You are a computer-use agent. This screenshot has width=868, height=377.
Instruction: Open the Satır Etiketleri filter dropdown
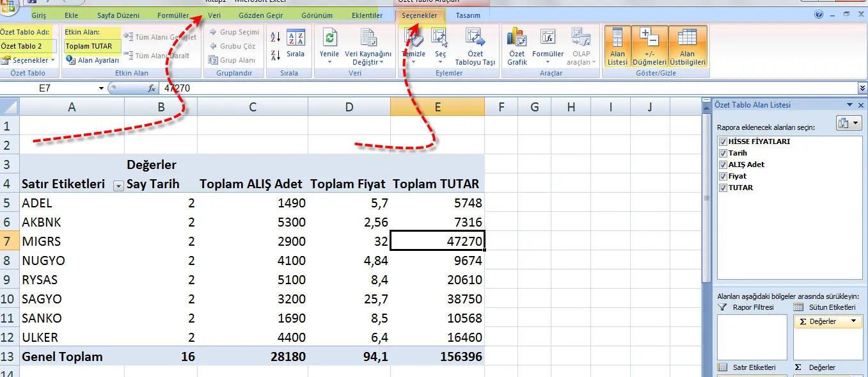pos(118,186)
